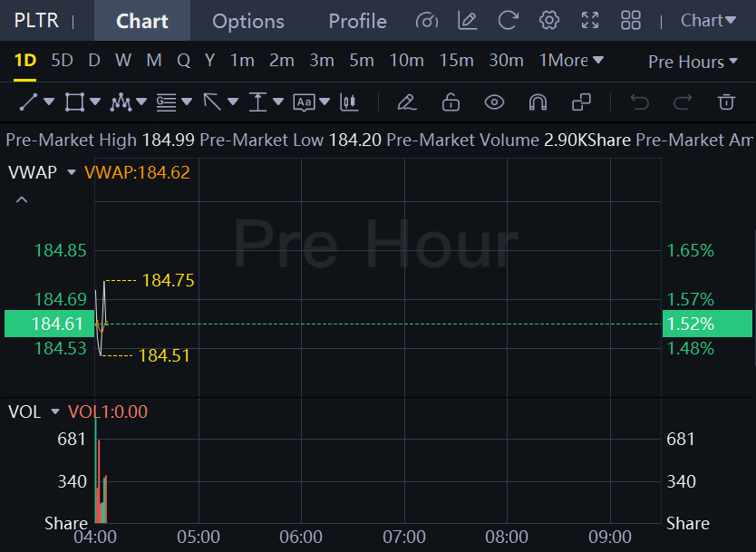Expand the Pre Hours dropdown
This screenshot has width=756, height=552.
pos(693,62)
